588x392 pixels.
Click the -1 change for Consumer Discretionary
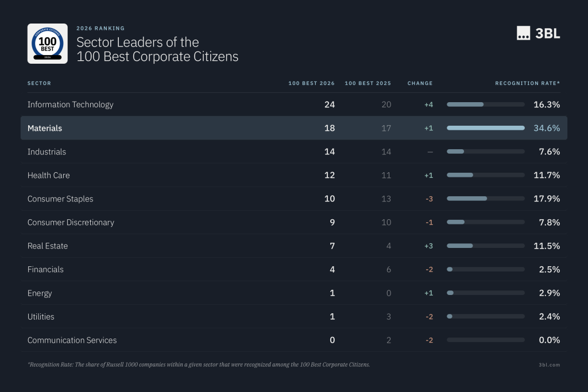coord(430,223)
